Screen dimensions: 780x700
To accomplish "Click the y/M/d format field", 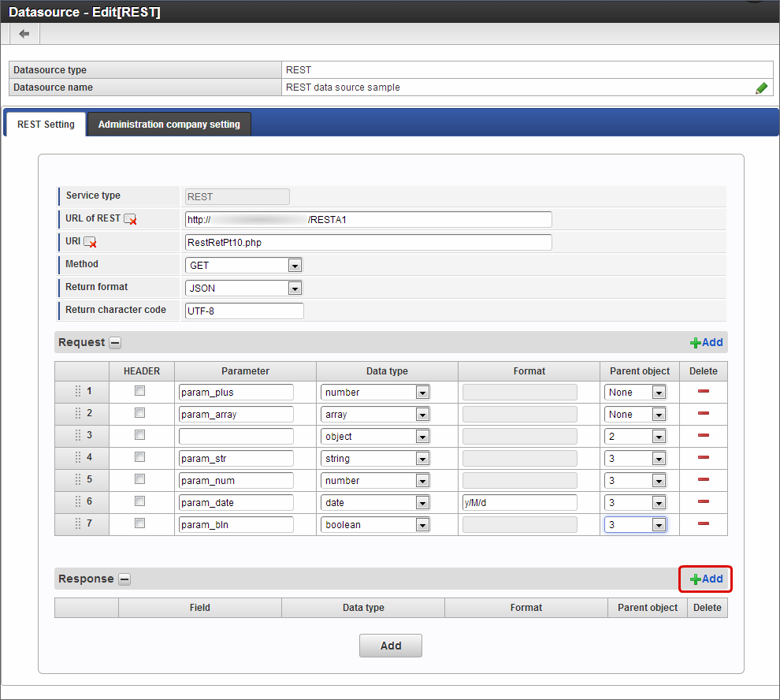I will coord(520,503).
